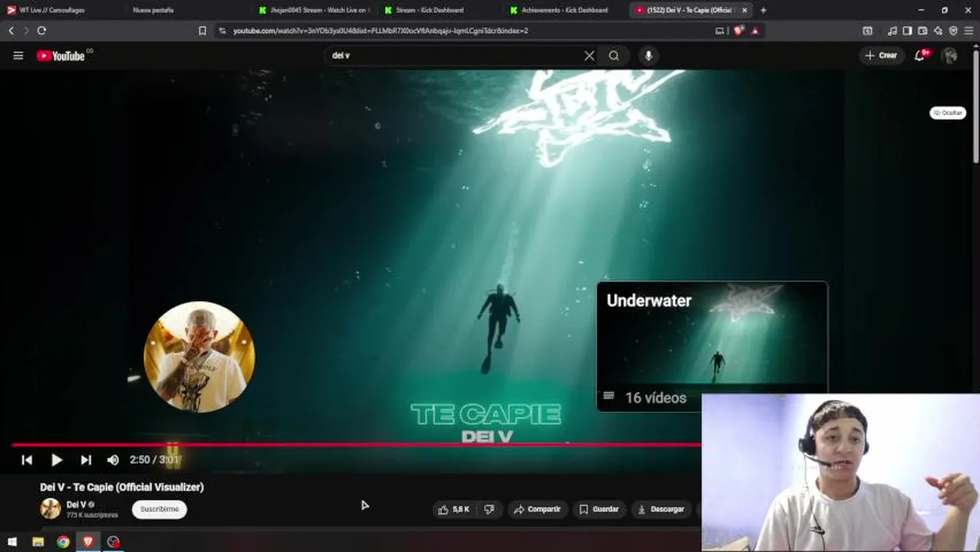The image size is (980, 552).
Task: Open a new browser tab
Action: [x=763, y=10]
